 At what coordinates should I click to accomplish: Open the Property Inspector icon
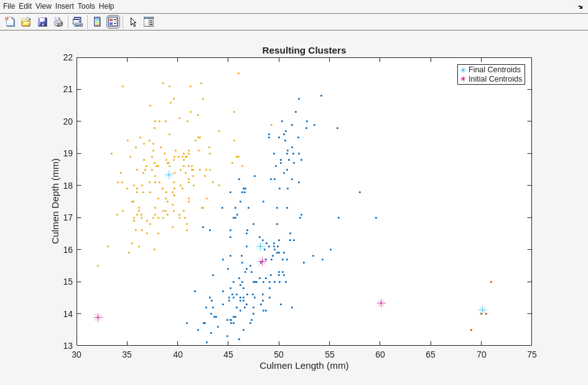coord(149,22)
